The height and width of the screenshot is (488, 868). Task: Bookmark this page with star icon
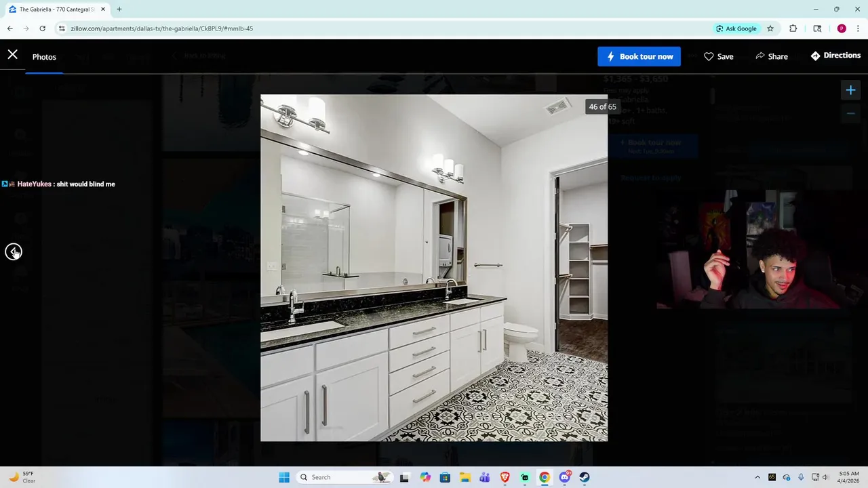pos(770,28)
